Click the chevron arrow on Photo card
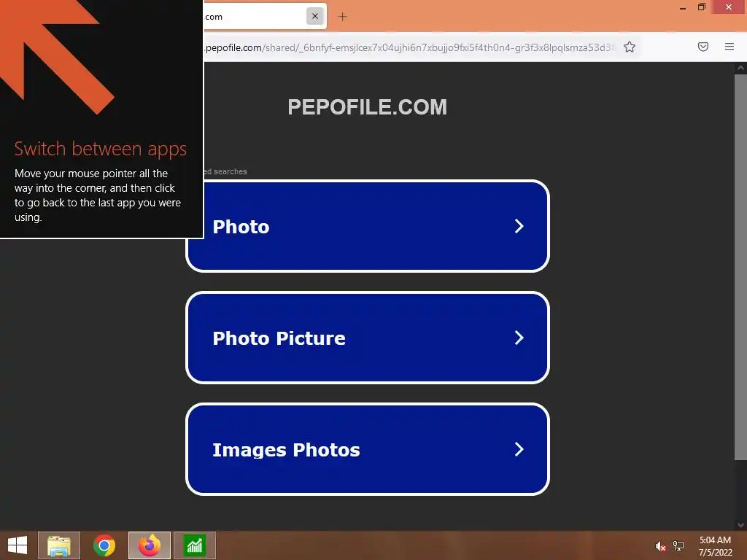This screenshot has height=560, width=747. 519,226
